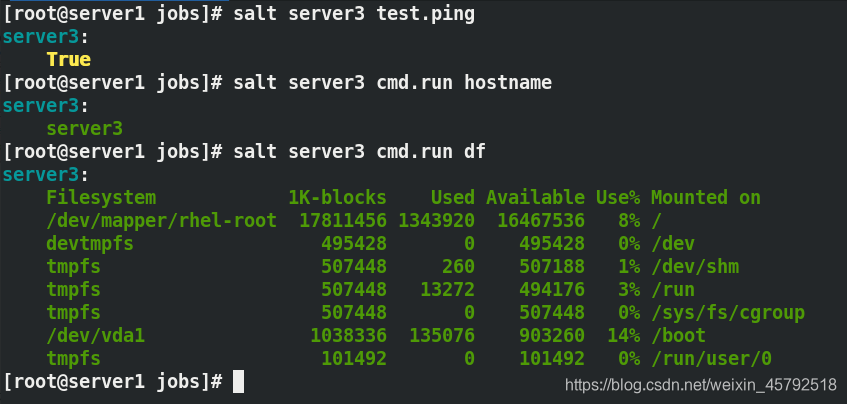This screenshot has height=404, width=847.
Task: Click the /boot mount point
Action: 678,335
